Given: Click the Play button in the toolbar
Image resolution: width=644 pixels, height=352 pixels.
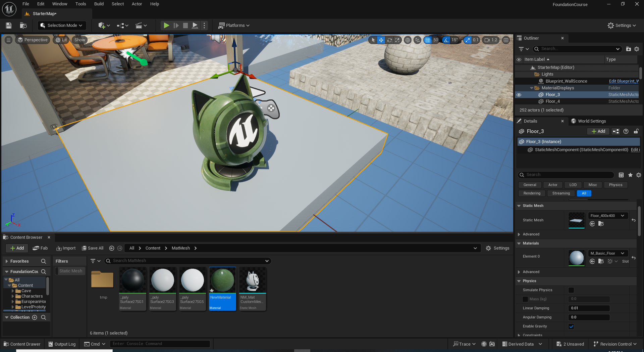Looking at the screenshot, I should pos(166,26).
